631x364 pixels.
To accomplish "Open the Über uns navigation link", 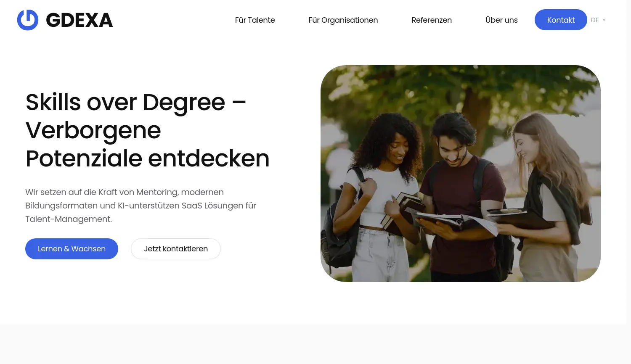I will [x=501, y=20].
